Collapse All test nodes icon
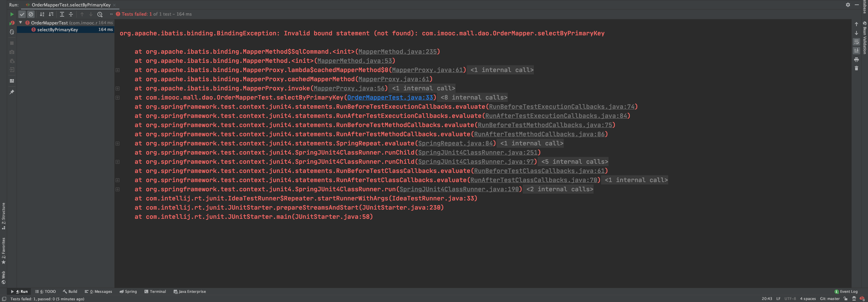 click(71, 14)
